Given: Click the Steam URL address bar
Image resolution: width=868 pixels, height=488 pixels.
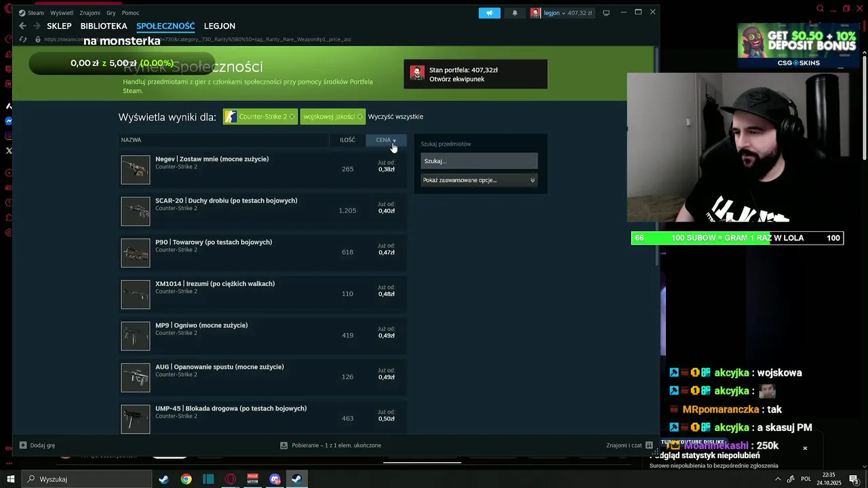Looking at the screenshot, I should coord(197,39).
